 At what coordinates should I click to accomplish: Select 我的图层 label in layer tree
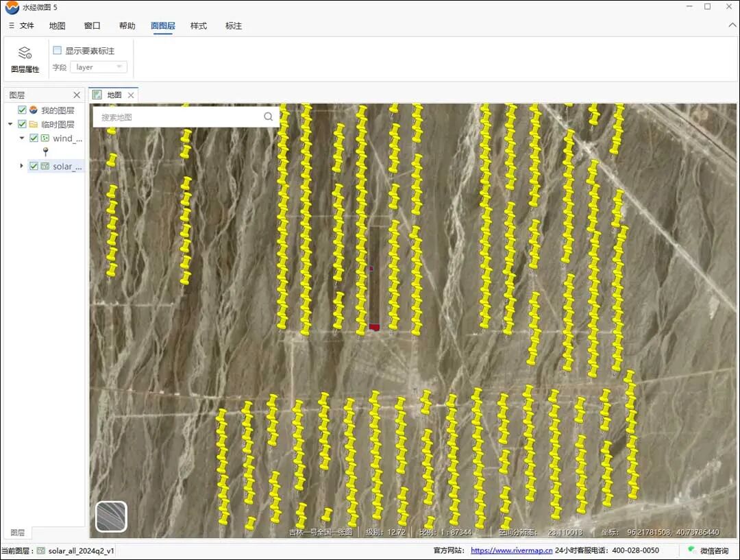(x=58, y=110)
